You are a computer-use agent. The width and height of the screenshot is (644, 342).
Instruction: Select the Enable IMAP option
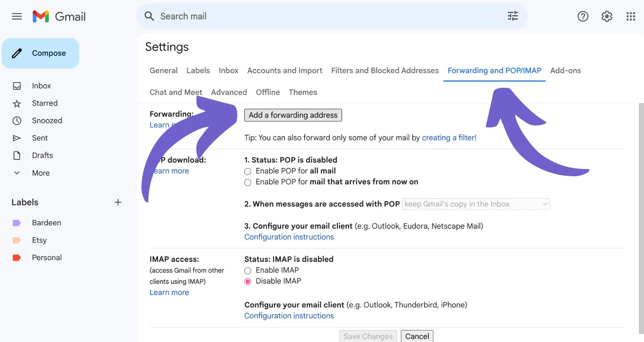[x=248, y=271]
